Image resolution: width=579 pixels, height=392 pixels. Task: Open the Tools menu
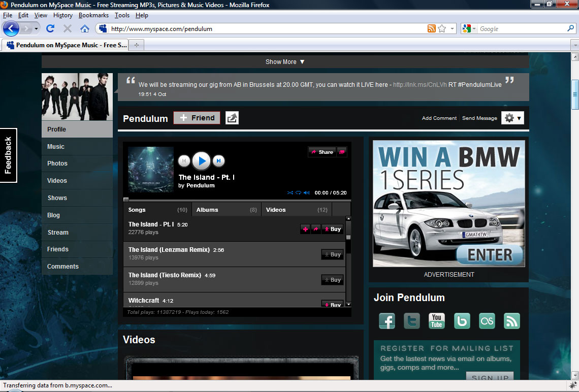point(122,15)
